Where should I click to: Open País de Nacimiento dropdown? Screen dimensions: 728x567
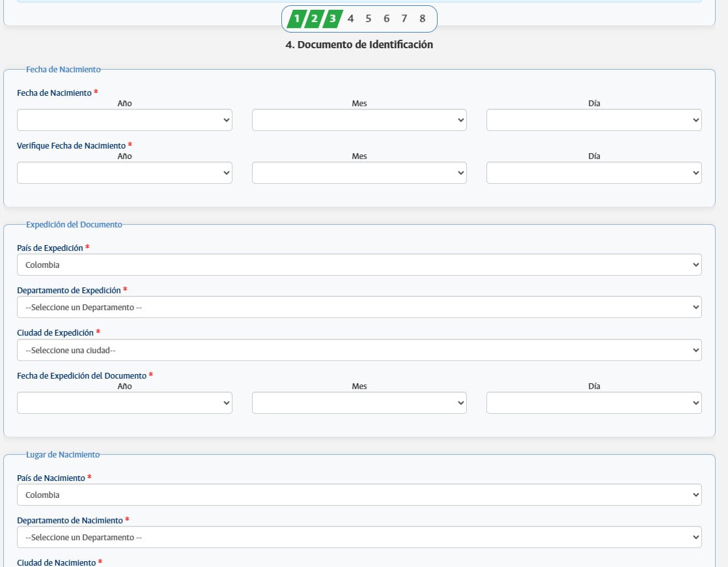pos(359,495)
